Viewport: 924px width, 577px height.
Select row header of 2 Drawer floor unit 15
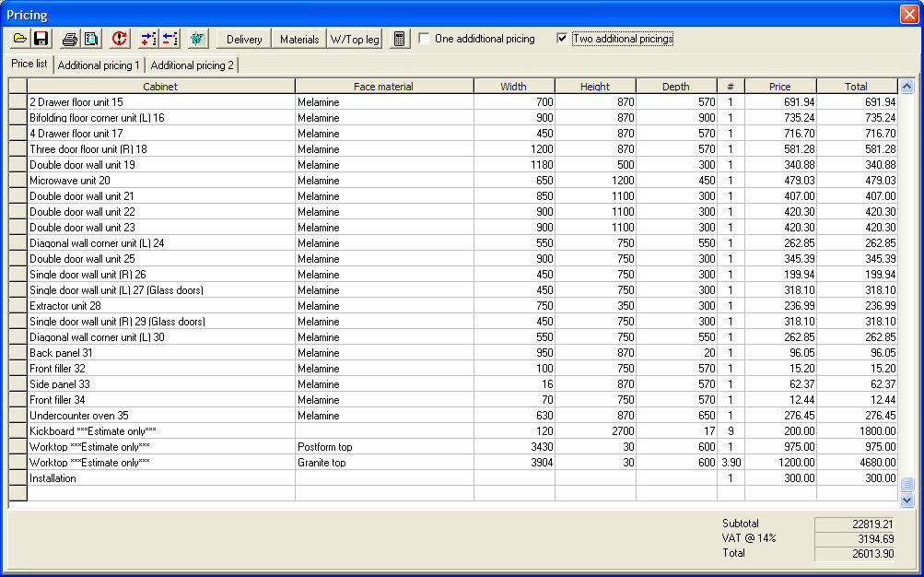18,102
